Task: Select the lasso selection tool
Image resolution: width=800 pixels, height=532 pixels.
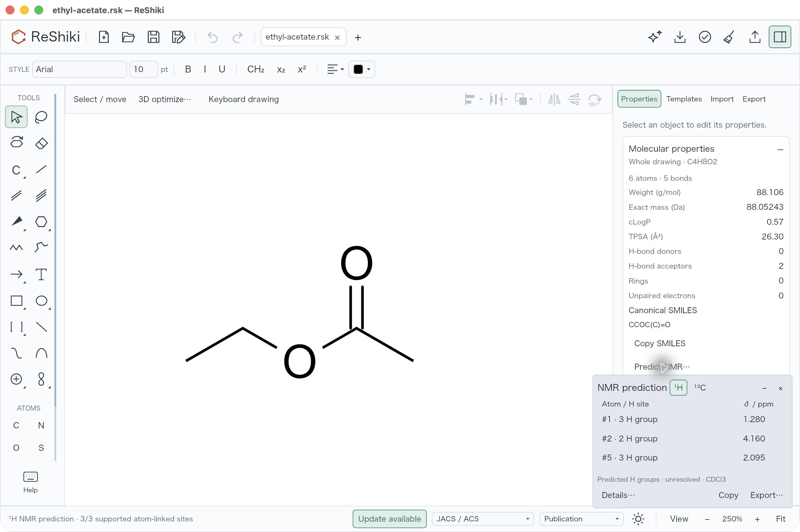Action: [41, 117]
